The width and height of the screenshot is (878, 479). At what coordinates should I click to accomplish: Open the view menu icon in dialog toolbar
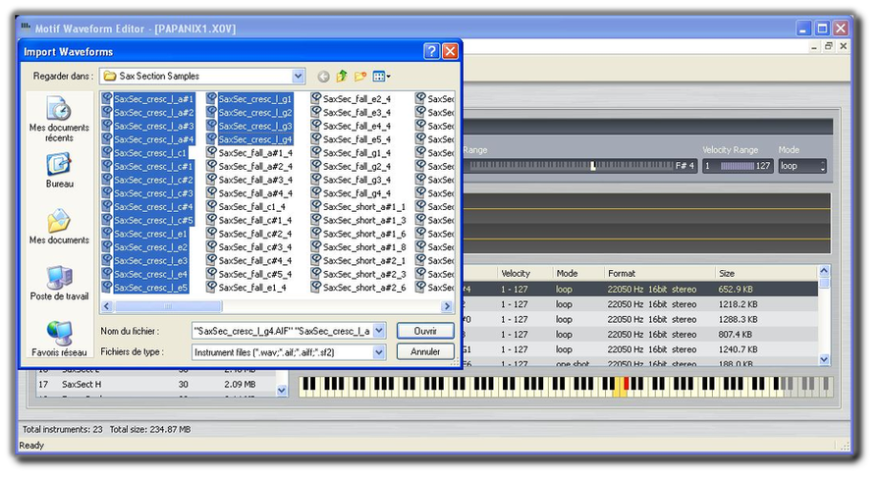click(381, 76)
